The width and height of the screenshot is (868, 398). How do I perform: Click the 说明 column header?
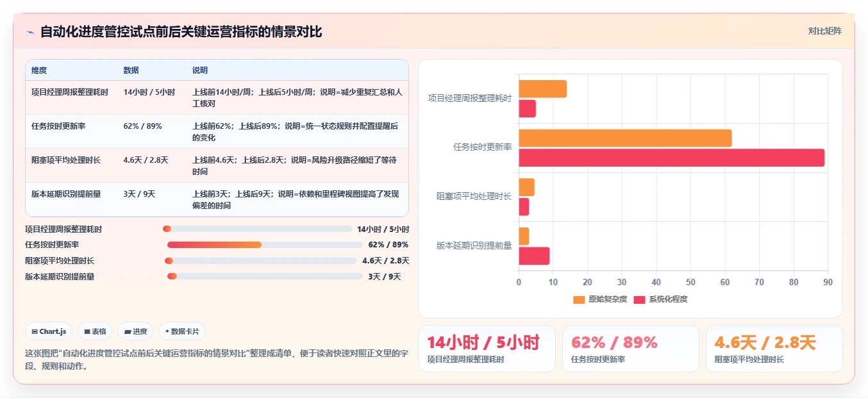coord(200,70)
